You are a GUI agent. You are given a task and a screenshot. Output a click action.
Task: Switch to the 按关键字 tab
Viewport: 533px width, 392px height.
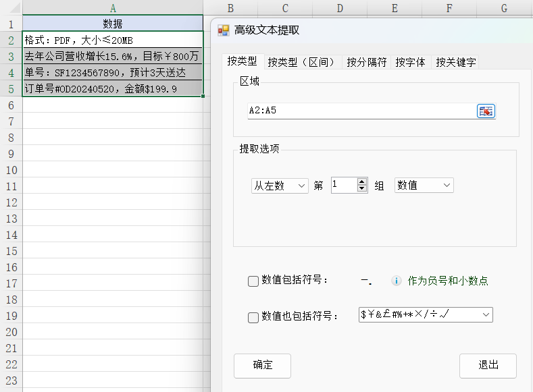click(455, 62)
